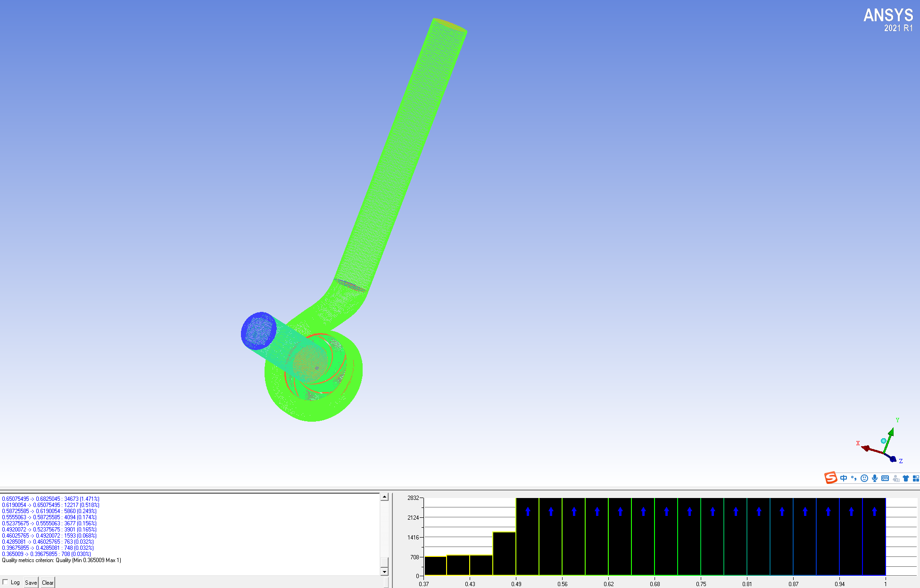920x588 pixels.
Task: Select the first yellow histogram bar at 0.37
Action: (435, 565)
